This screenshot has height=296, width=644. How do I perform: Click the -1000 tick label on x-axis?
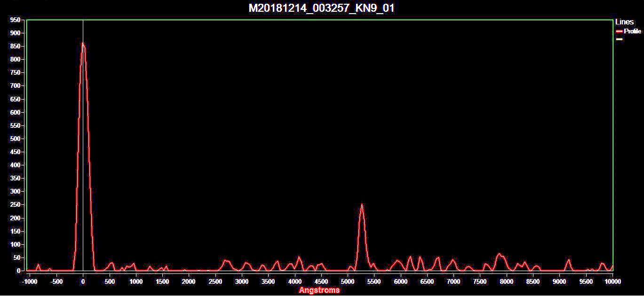[29, 281]
